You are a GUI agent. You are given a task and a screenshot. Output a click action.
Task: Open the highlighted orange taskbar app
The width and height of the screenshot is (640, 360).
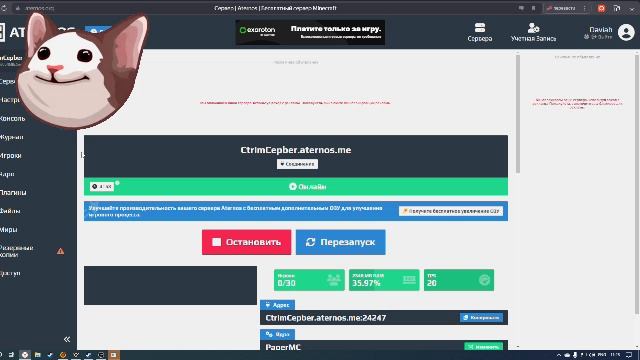[x=113, y=355]
